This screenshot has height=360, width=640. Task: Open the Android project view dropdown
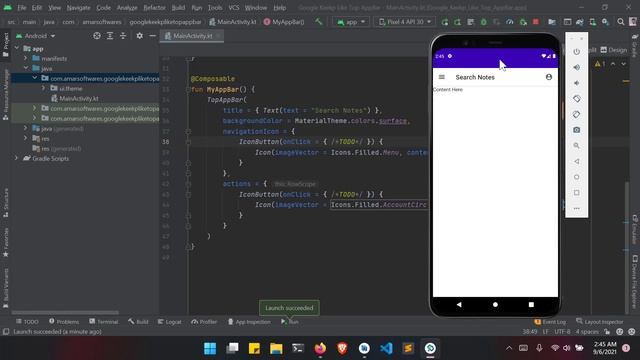36,36
